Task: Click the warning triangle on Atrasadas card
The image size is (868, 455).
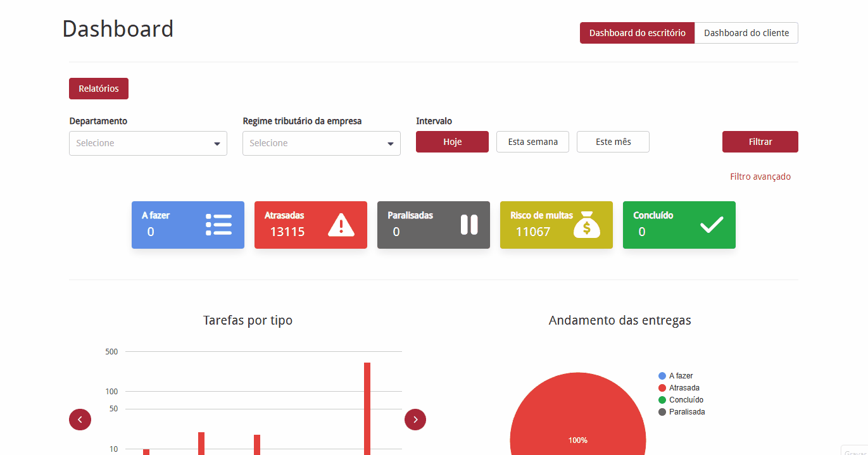Action: 341,225
